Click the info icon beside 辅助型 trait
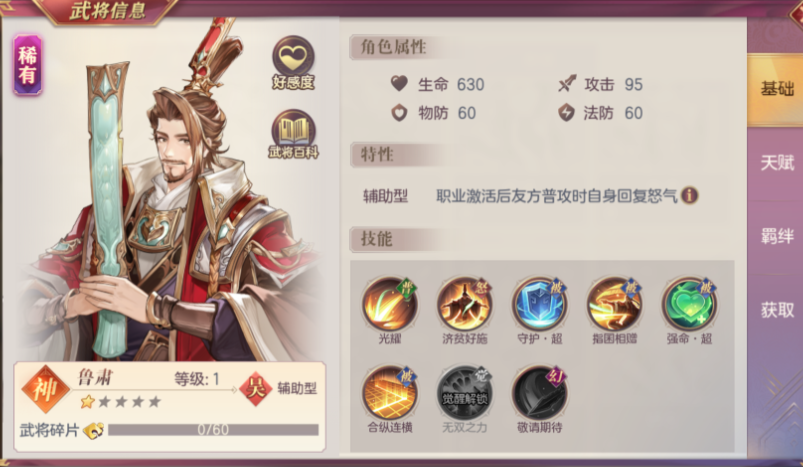The height and width of the screenshot is (467, 803). pyautogui.click(x=689, y=195)
